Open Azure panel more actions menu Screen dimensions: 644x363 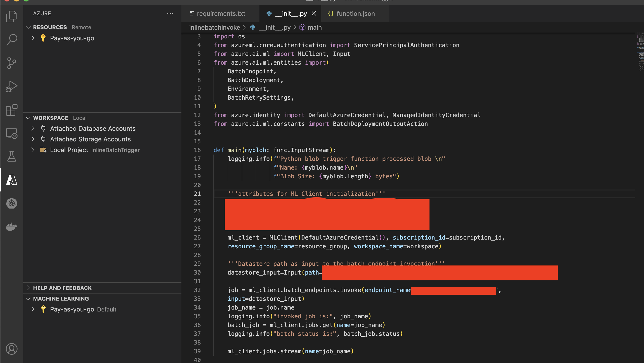click(x=170, y=14)
